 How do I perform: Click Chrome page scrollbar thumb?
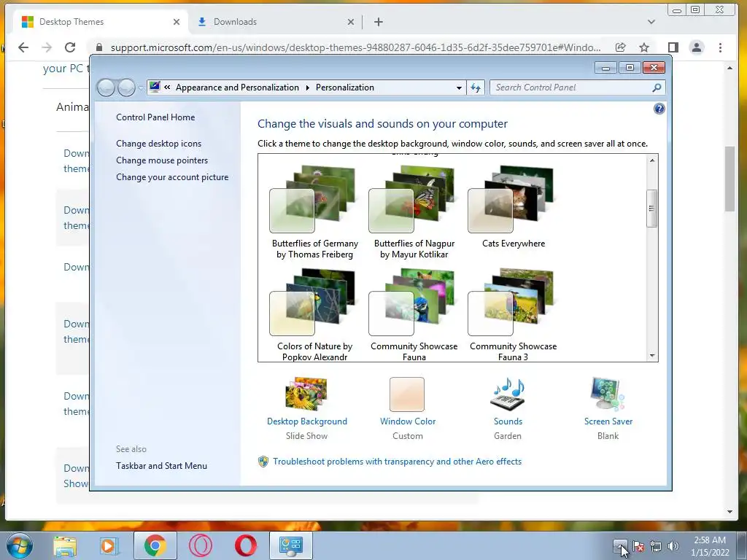[x=729, y=179]
